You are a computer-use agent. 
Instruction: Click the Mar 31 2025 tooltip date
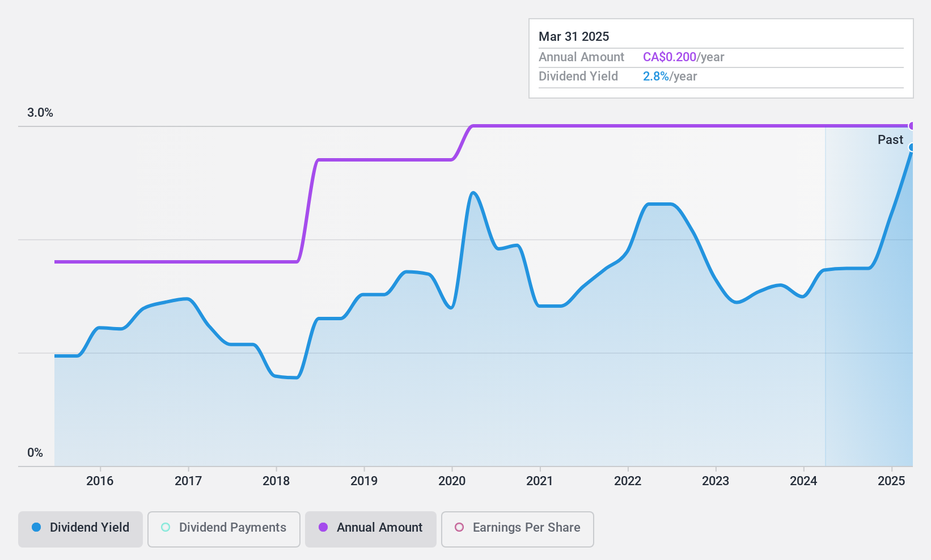click(x=574, y=37)
